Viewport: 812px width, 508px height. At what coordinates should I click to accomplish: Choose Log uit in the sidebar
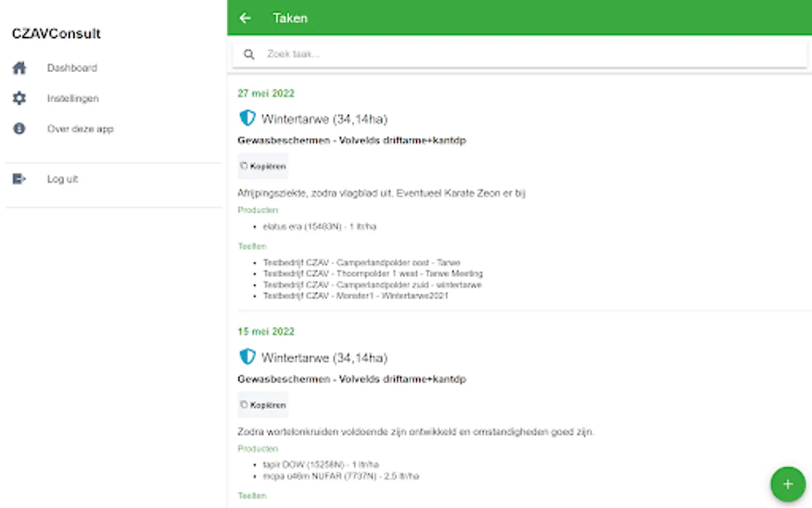[x=63, y=179]
